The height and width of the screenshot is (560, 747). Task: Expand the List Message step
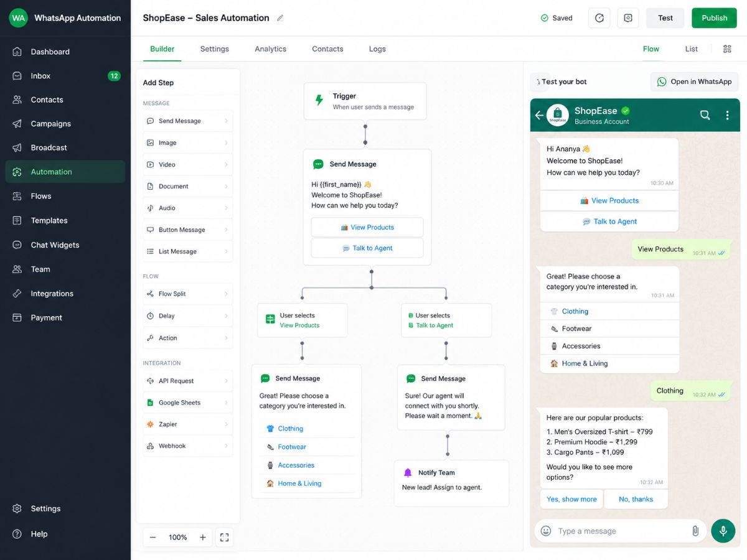[x=188, y=251]
